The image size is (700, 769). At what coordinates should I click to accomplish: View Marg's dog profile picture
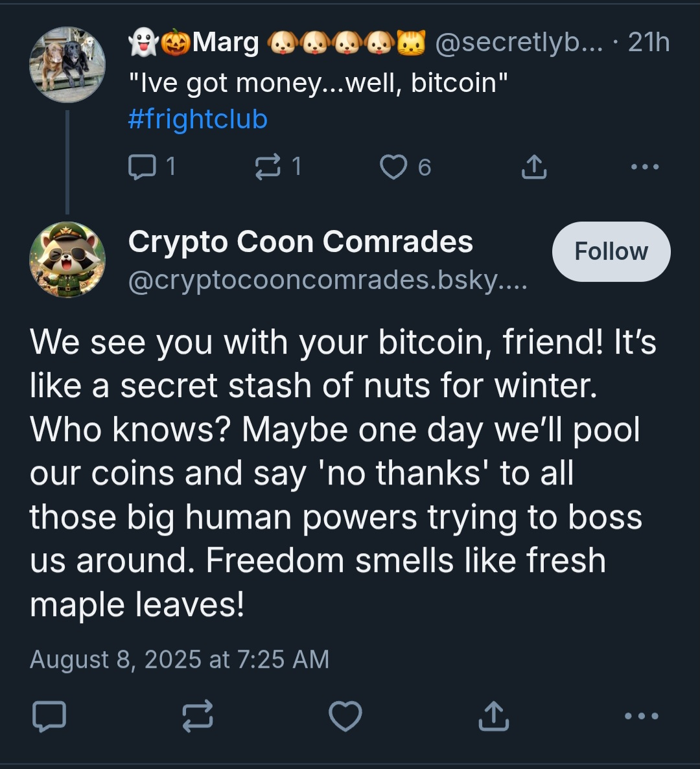[x=67, y=65]
